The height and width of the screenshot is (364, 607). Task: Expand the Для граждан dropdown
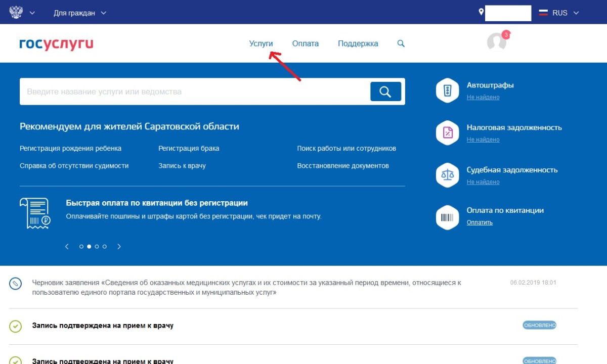[x=80, y=13]
